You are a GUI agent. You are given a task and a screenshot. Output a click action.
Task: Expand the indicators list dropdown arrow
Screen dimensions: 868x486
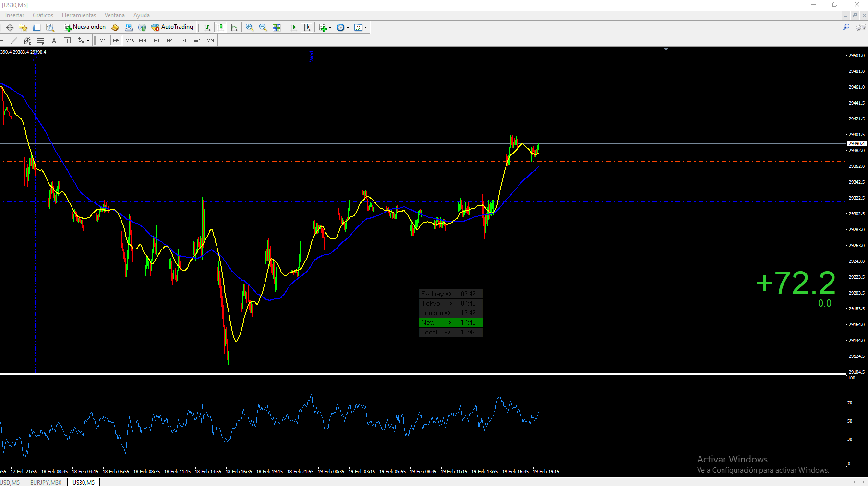pyautogui.click(x=330, y=28)
